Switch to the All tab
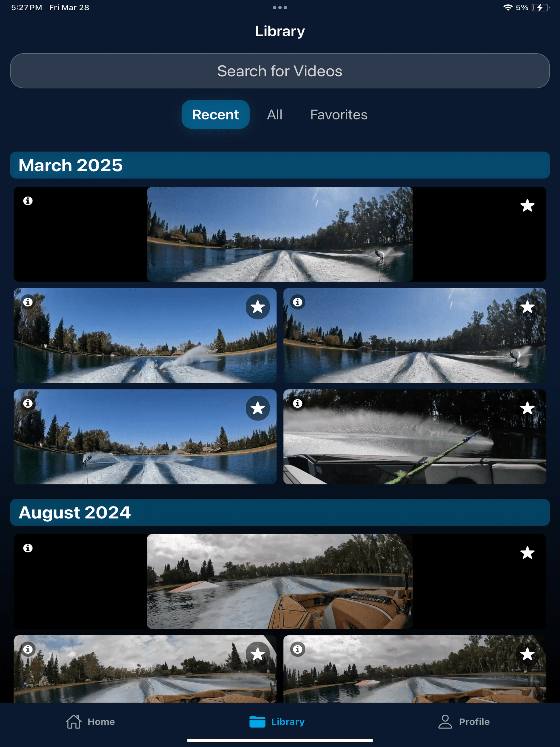 (x=274, y=115)
